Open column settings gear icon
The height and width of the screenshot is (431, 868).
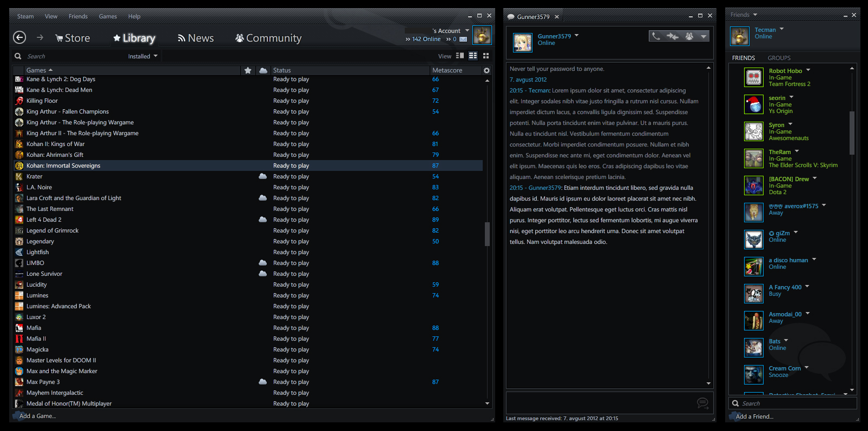pos(486,70)
